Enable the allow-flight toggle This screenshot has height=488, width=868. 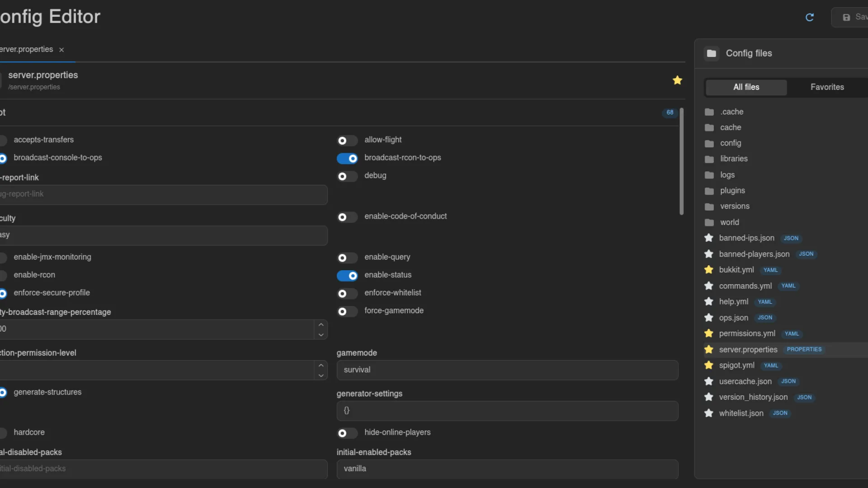tap(347, 141)
